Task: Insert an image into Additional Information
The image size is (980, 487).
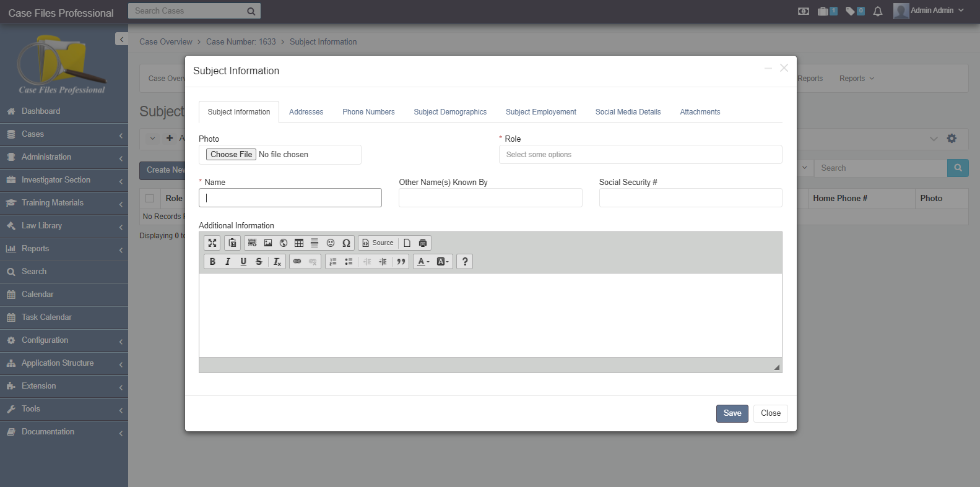Action: 268,243
